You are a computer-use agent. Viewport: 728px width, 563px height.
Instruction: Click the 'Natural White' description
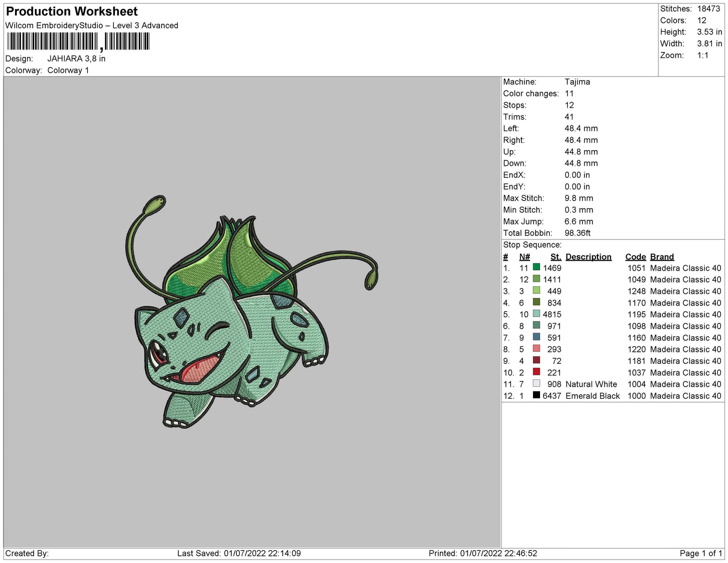[x=591, y=384]
